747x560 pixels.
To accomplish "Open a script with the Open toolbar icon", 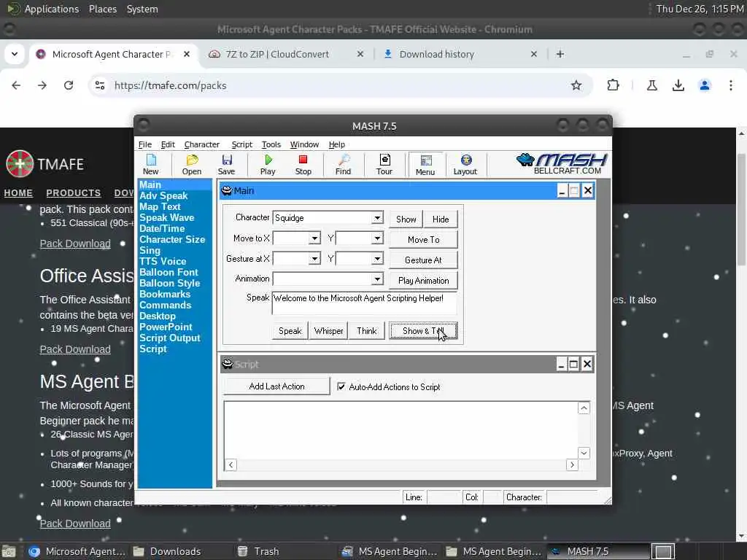I will 192,164.
